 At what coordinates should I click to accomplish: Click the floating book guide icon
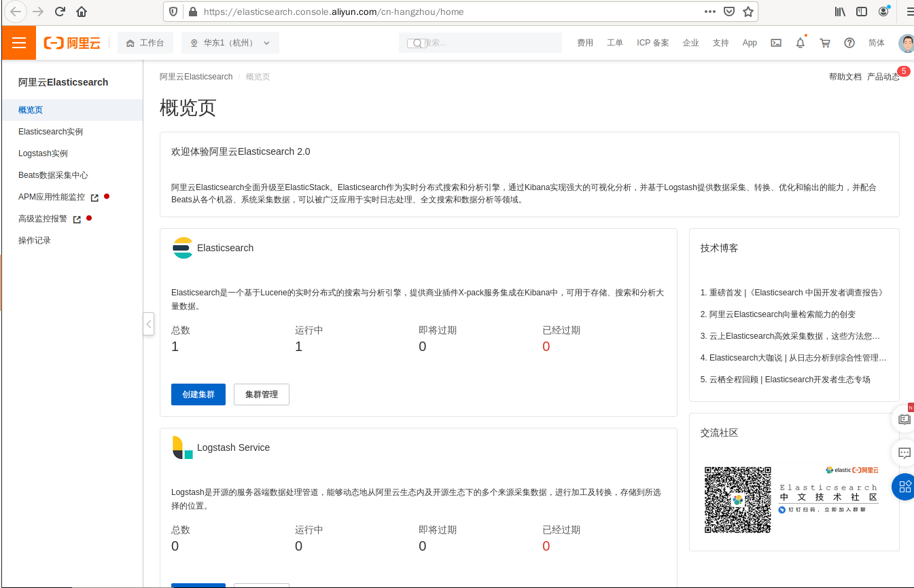pos(904,420)
